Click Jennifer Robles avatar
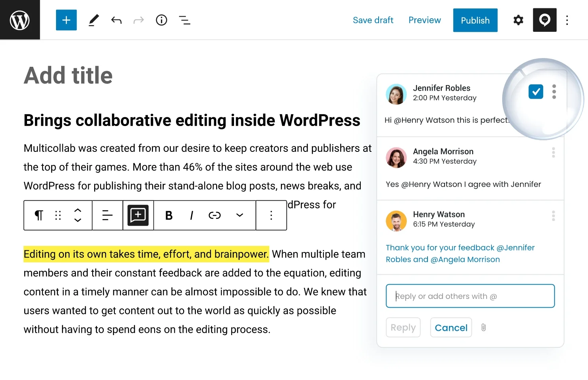This screenshot has width=588, height=380. (x=396, y=94)
